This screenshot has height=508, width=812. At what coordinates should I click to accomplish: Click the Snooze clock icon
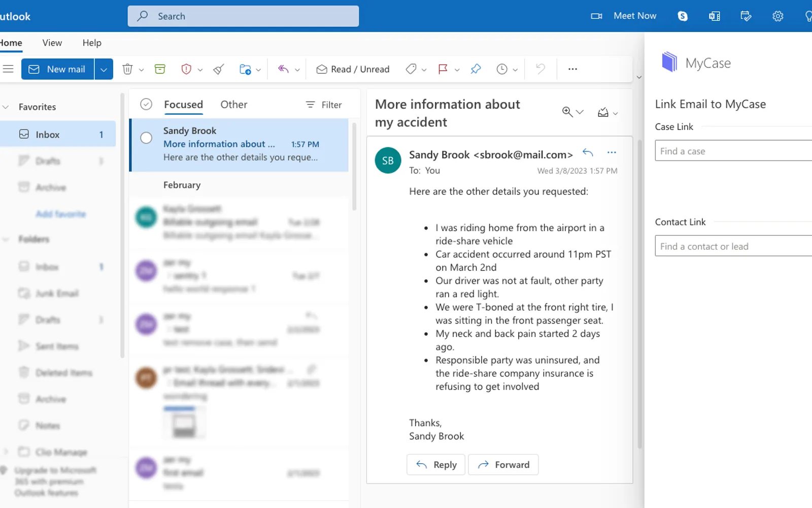point(502,69)
